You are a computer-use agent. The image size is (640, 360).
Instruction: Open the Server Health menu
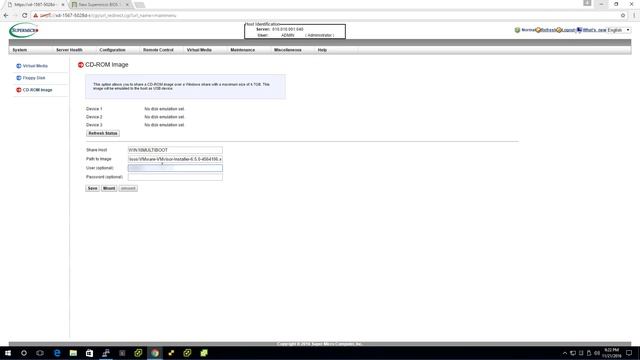pyautogui.click(x=69, y=50)
